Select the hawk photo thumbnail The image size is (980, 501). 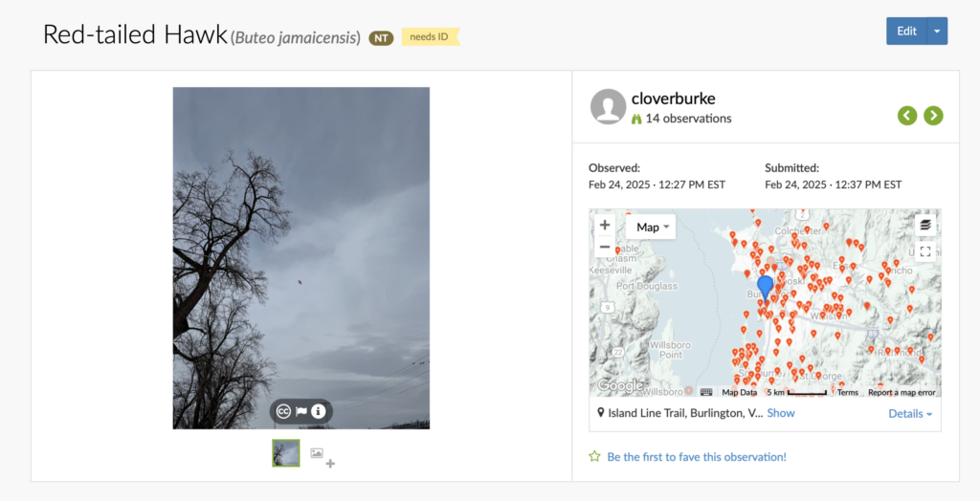pos(285,453)
